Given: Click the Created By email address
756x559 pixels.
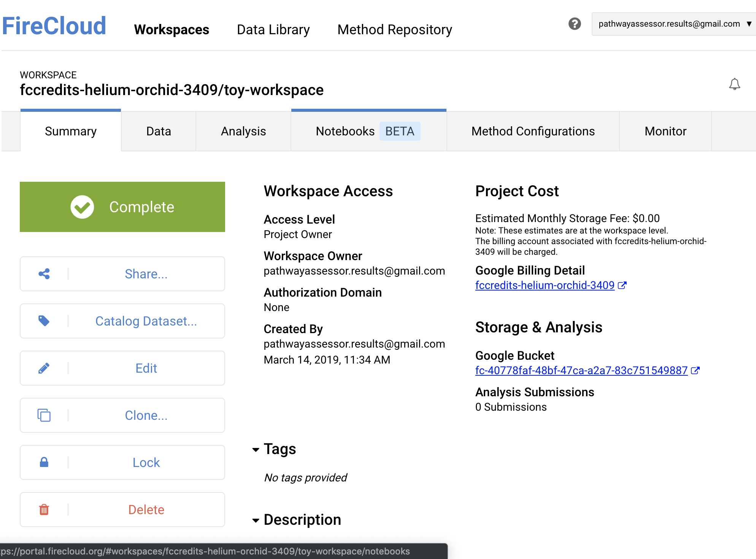Looking at the screenshot, I should [x=354, y=344].
